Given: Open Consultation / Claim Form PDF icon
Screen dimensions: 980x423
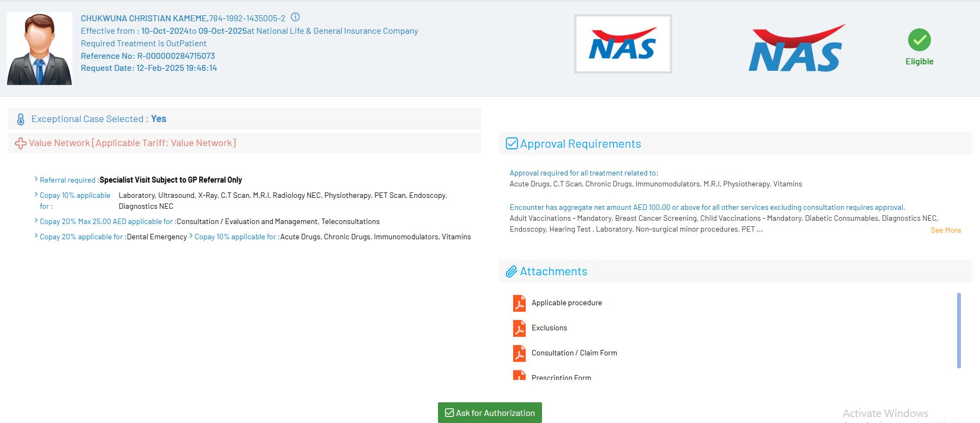Looking at the screenshot, I should coord(519,353).
